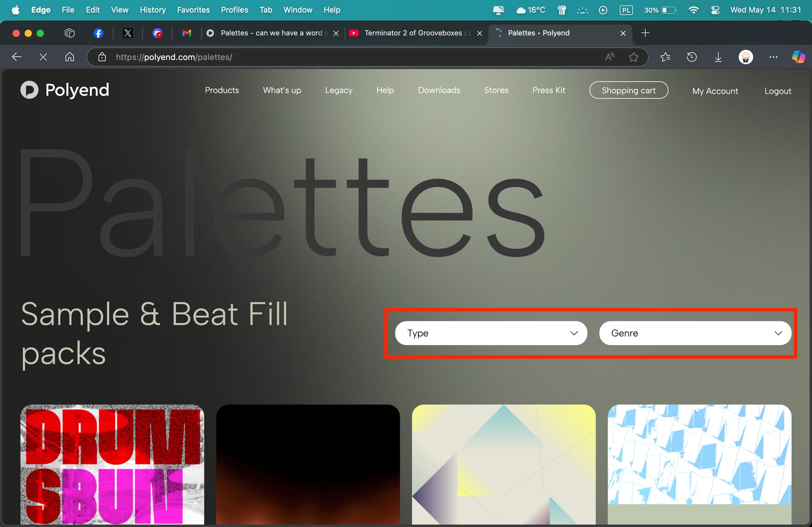Open the Edge profile avatar

click(746, 57)
